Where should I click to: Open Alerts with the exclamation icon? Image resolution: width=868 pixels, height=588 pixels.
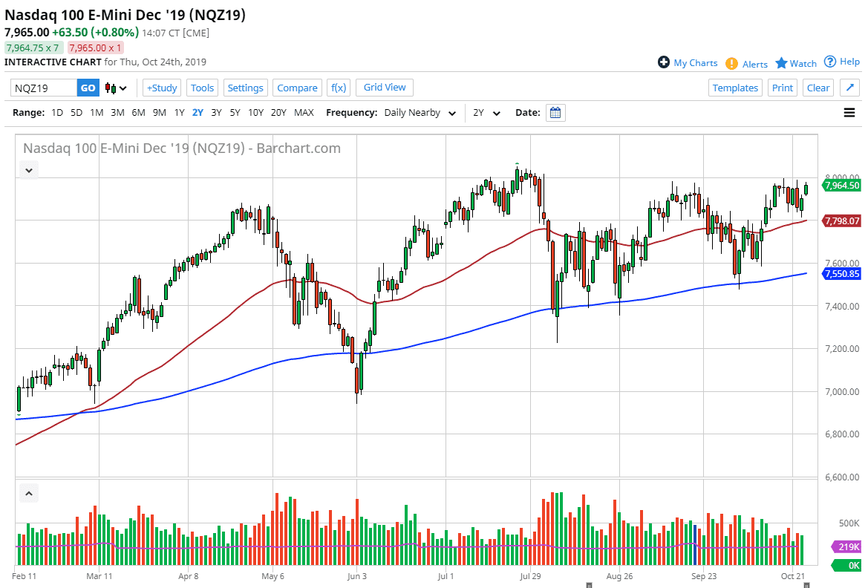click(x=731, y=63)
